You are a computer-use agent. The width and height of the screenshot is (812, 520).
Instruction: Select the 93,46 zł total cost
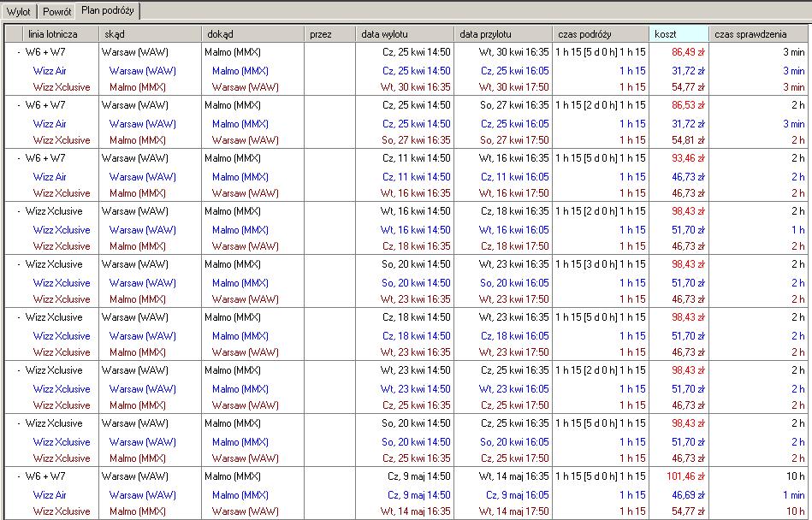pyautogui.click(x=688, y=158)
